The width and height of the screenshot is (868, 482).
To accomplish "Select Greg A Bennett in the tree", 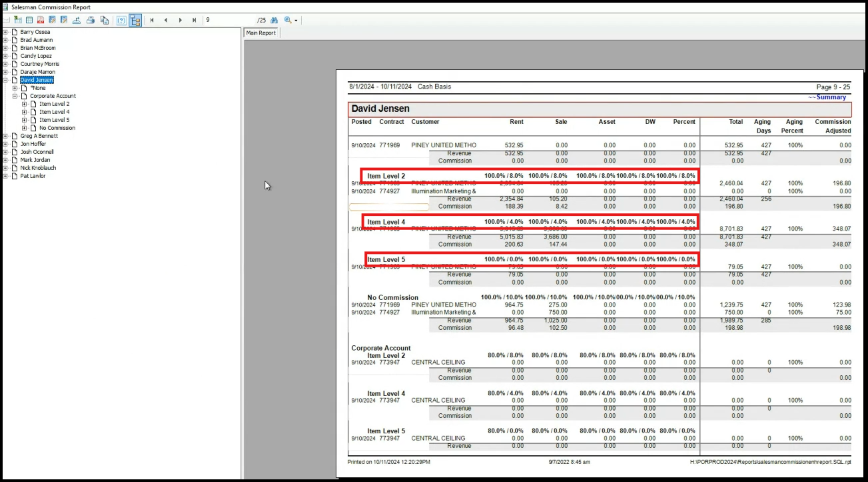I will 39,136.
